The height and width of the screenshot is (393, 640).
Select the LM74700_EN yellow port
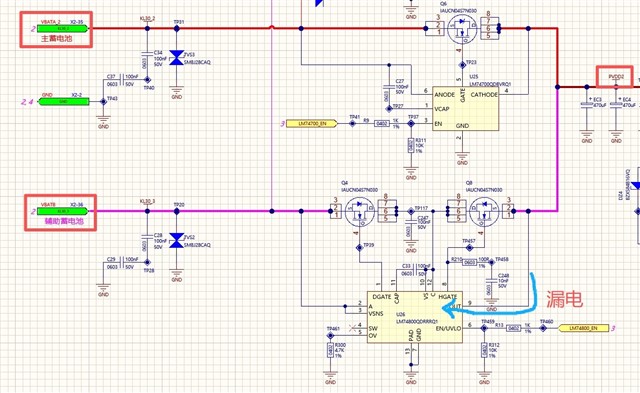312,123
